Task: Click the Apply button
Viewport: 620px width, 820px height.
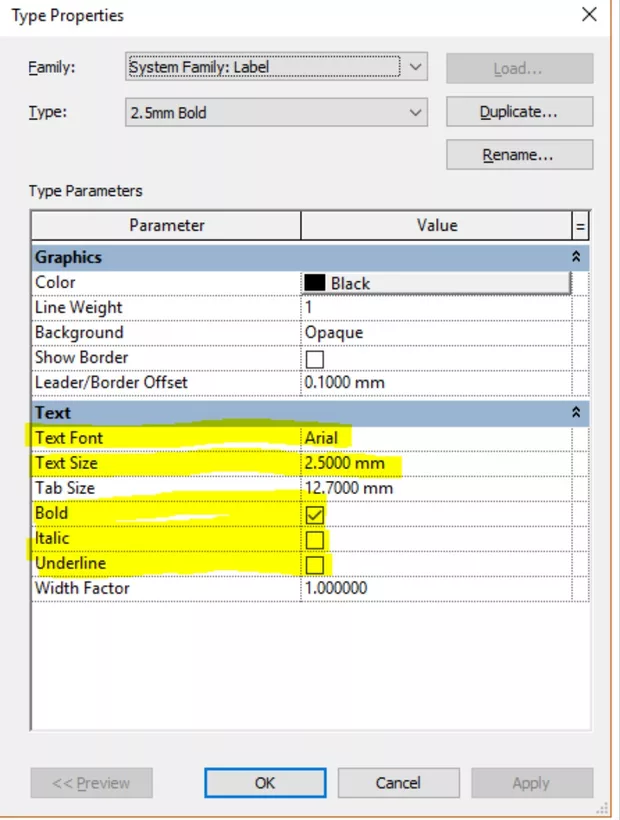Action: [x=532, y=783]
